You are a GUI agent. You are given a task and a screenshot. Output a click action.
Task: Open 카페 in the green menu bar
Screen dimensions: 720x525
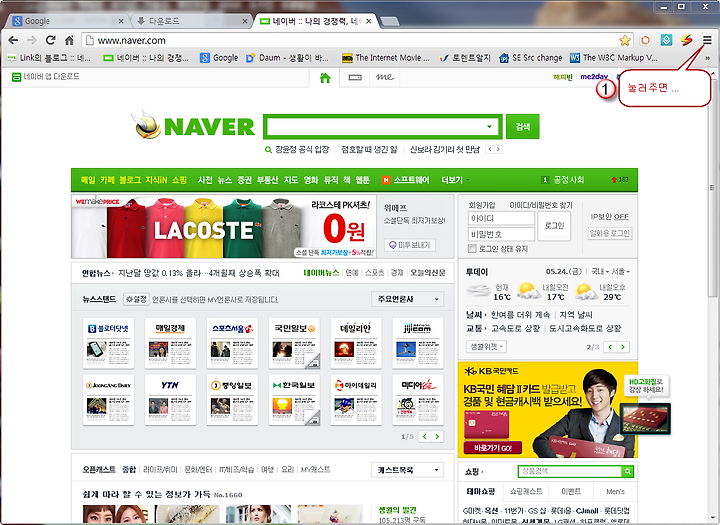pyautogui.click(x=107, y=180)
